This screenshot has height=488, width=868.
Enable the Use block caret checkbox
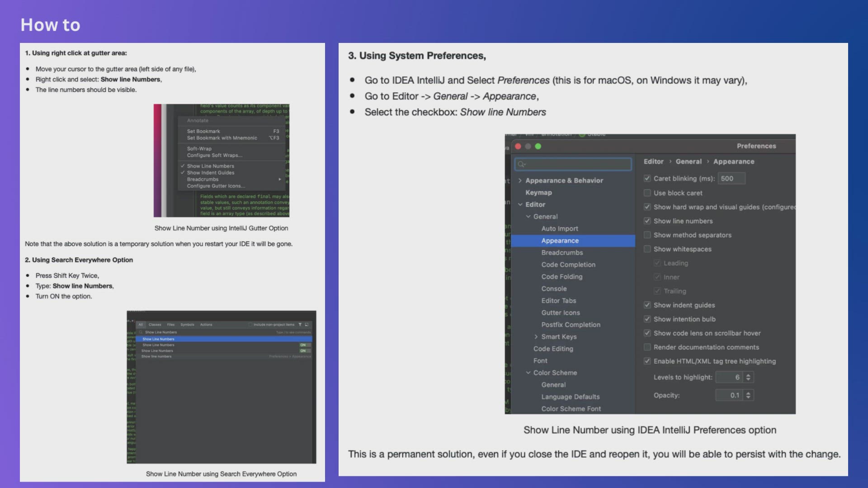(x=647, y=193)
